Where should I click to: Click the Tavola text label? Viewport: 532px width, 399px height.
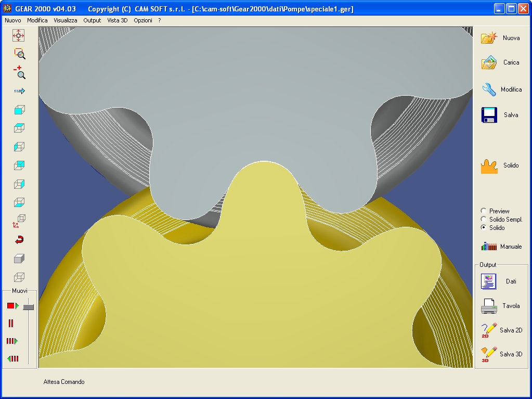[511, 306]
